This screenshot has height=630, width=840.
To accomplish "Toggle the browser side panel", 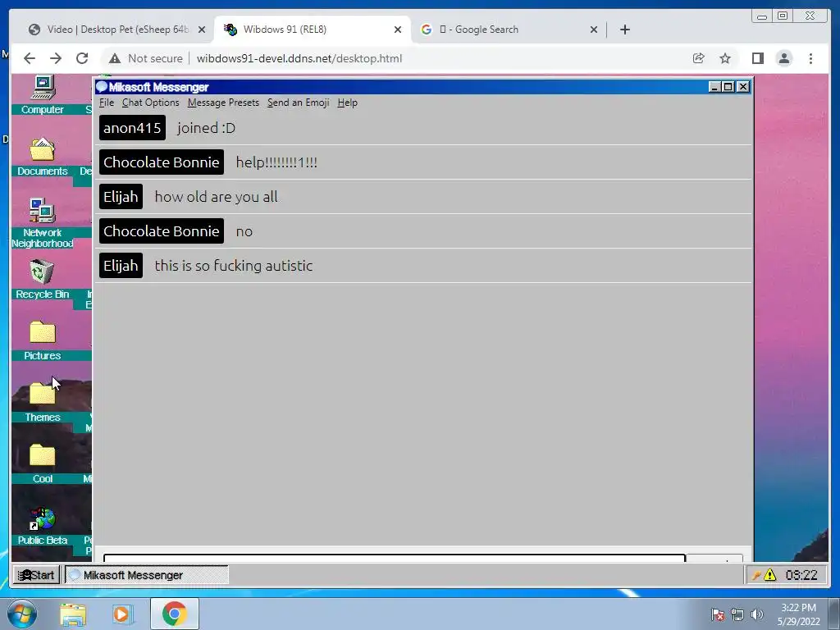I will coord(757,58).
